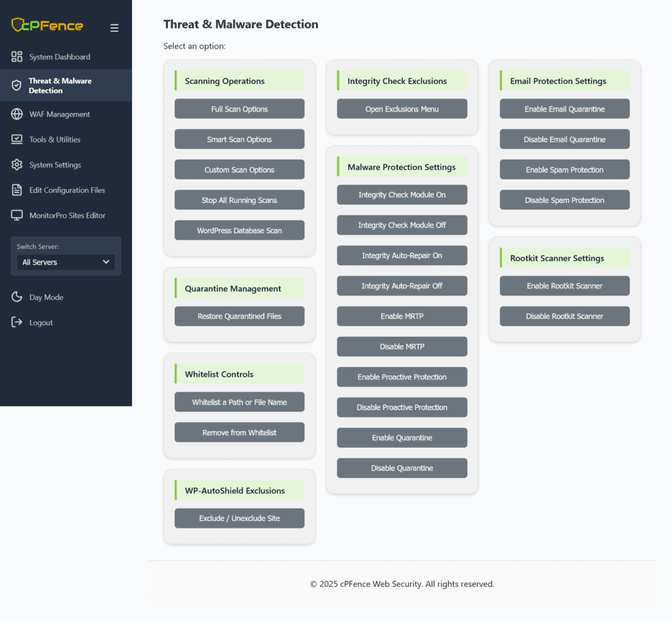672x621 pixels.
Task: Toggle Day Mode in the sidebar
Action: (46, 297)
